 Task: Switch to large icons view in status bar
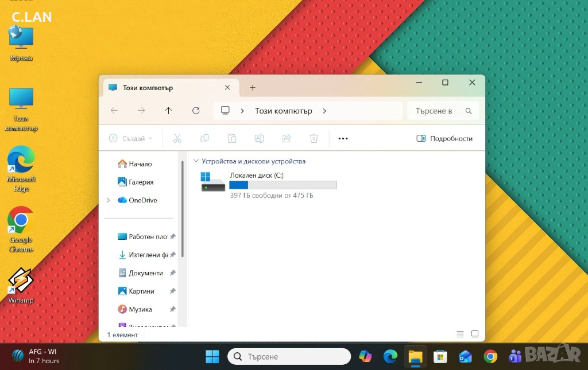(475, 334)
